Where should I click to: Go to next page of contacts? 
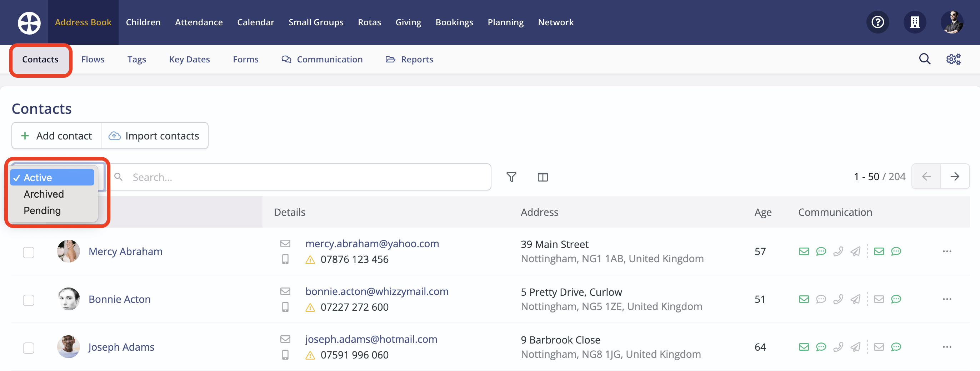[955, 176]
